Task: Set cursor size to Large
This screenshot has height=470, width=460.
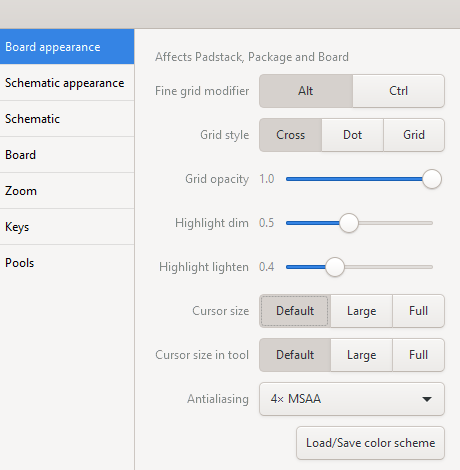Action: [x=361, y=311]
